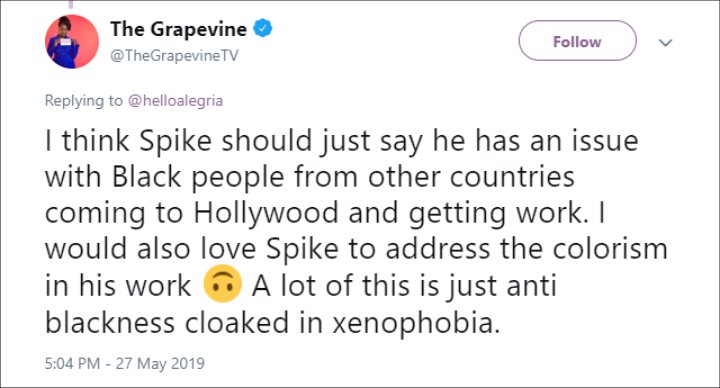Follow The Grapevine account
The width and height of the screenshot is (720, 388).
coord(577,41)
